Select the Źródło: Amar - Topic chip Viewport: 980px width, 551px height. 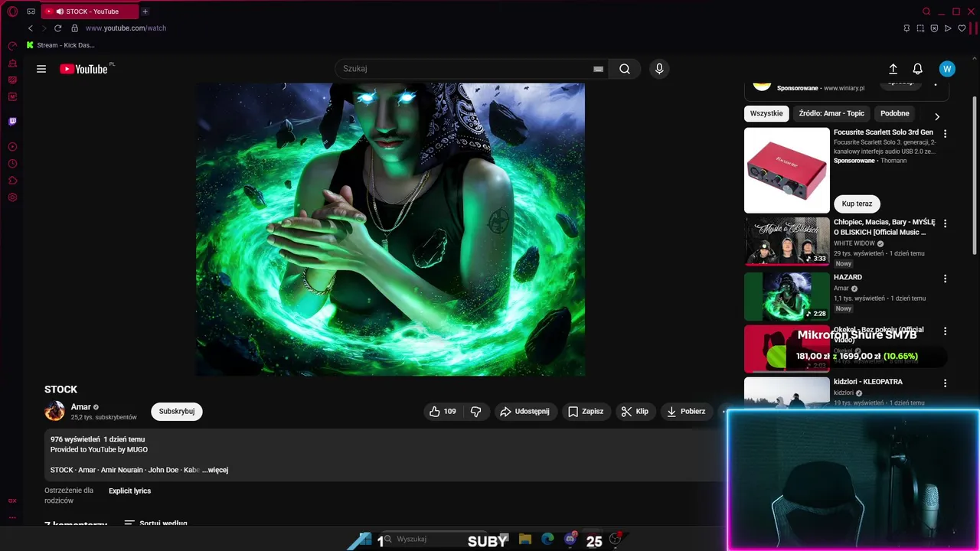(x=831, y=113)
